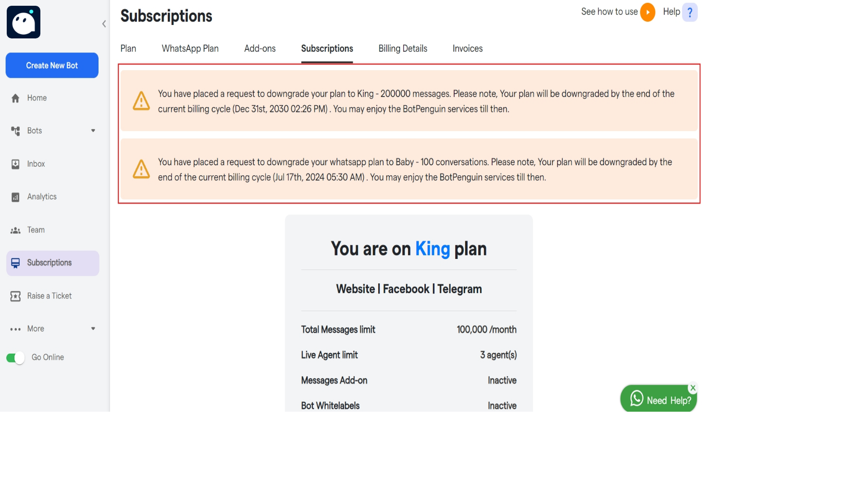Disable online status via Go Online toggle
The image size is (868, 490).
tap(14, 357)
